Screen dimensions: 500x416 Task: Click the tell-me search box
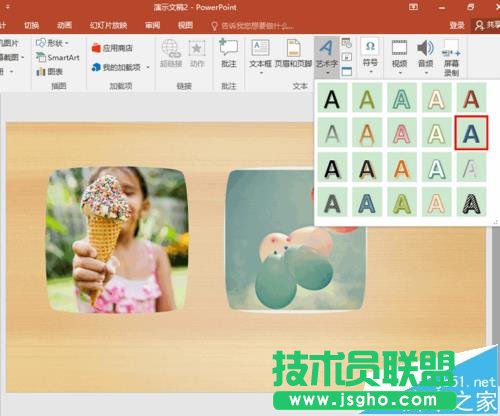coord(253,26)
